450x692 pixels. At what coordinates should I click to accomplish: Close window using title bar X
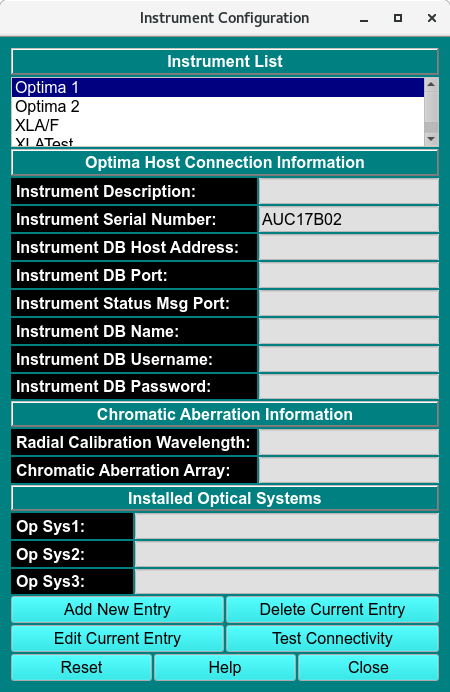pos(431,18)
